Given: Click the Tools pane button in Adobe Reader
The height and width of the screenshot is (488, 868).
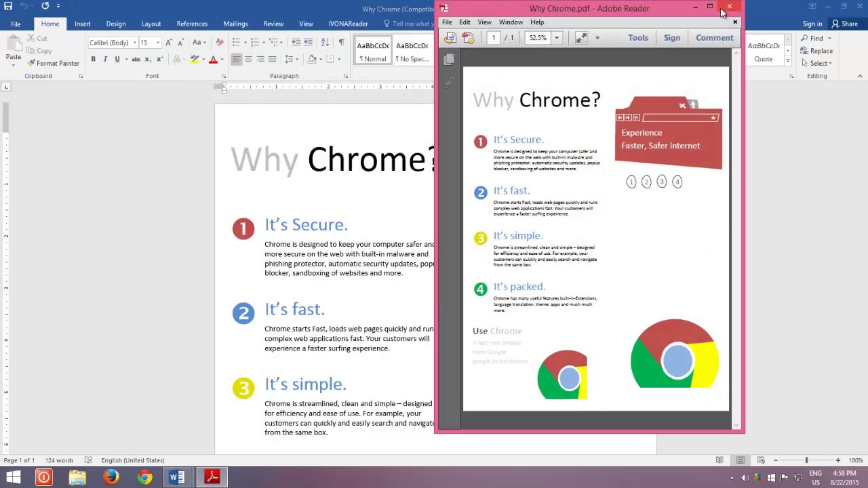Looking at the screenshot, I should pos(638,38).
